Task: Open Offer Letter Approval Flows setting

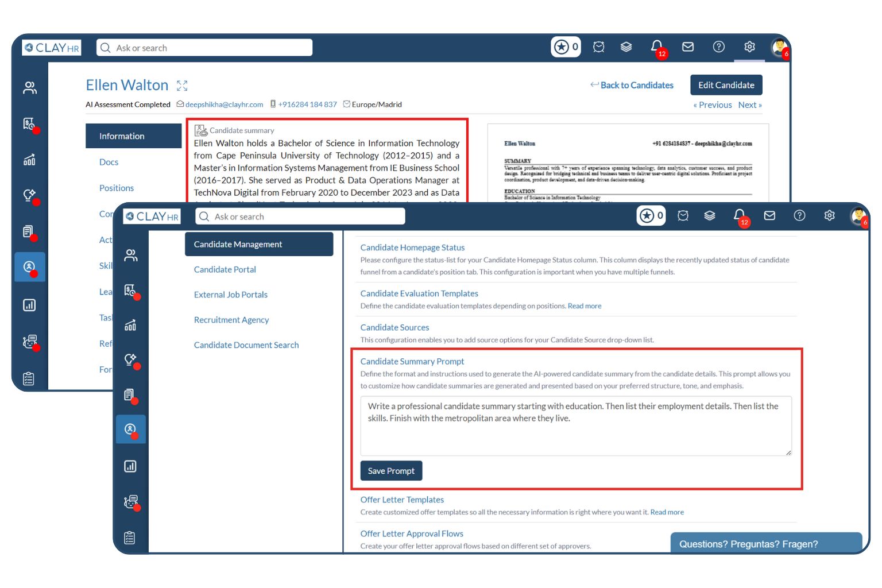Action: pyautogui.click(x=412, y=533)
